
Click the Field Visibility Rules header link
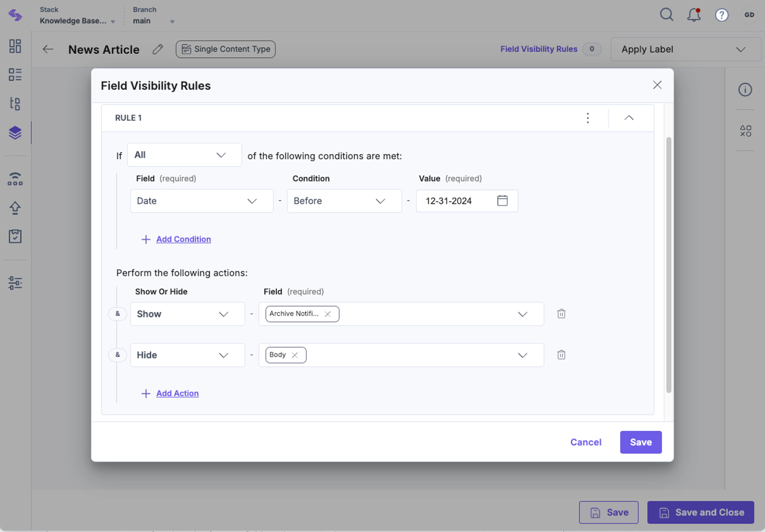[539, 49]
